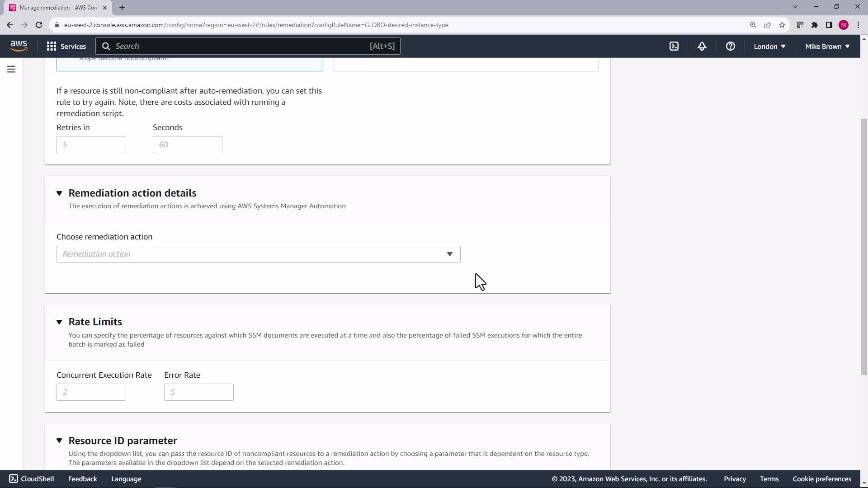The image size is (868, 488).
Task: Open the hamburger side navigation menu
Action: coord(11,69)
